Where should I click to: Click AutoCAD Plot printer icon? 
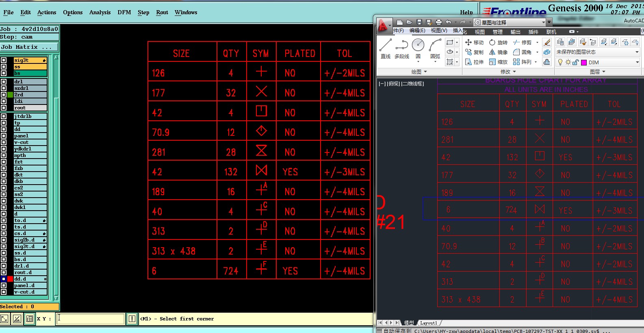pos(438,22)
